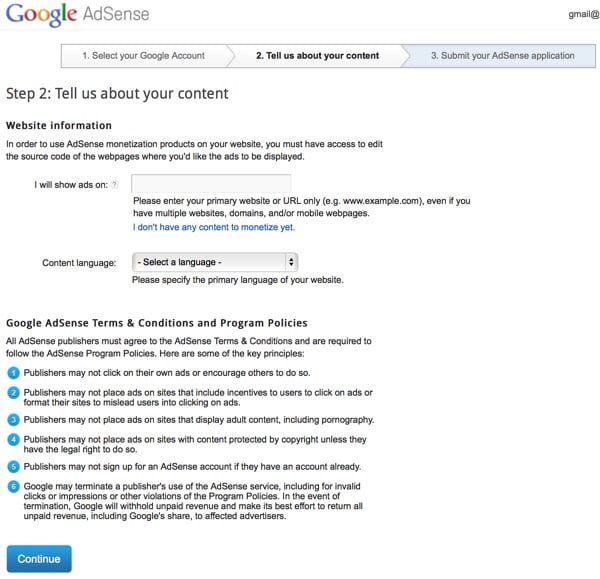
Task: Click the 'Website information' heading
Action: click(x=59, y=126)
